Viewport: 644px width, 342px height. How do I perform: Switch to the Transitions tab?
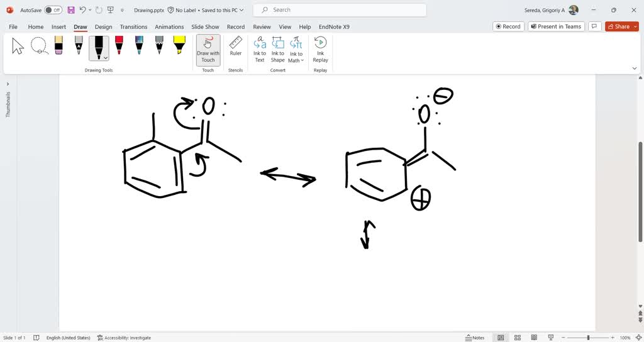(x=133, y=27)
